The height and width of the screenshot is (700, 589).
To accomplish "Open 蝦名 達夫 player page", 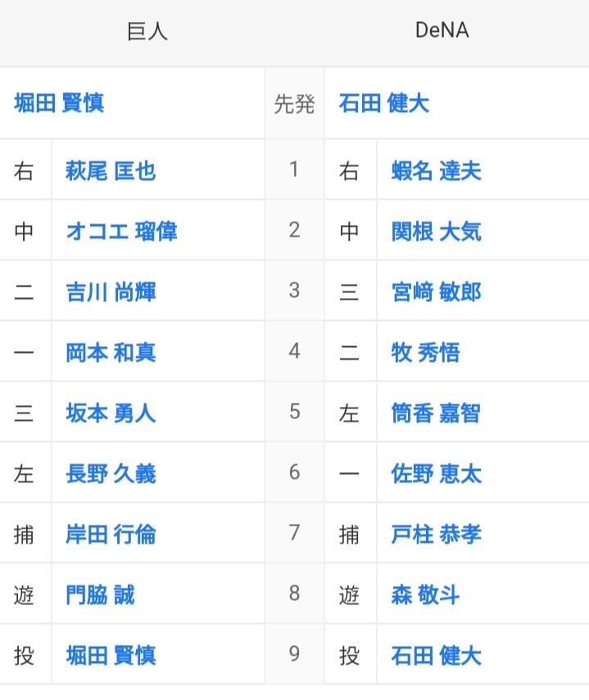I will [437, 170].
